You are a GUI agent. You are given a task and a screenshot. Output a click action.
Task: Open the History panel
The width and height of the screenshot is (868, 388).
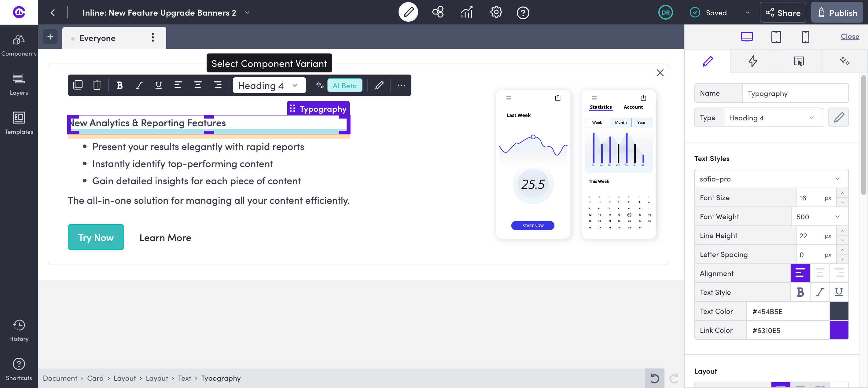pos(19,330)
